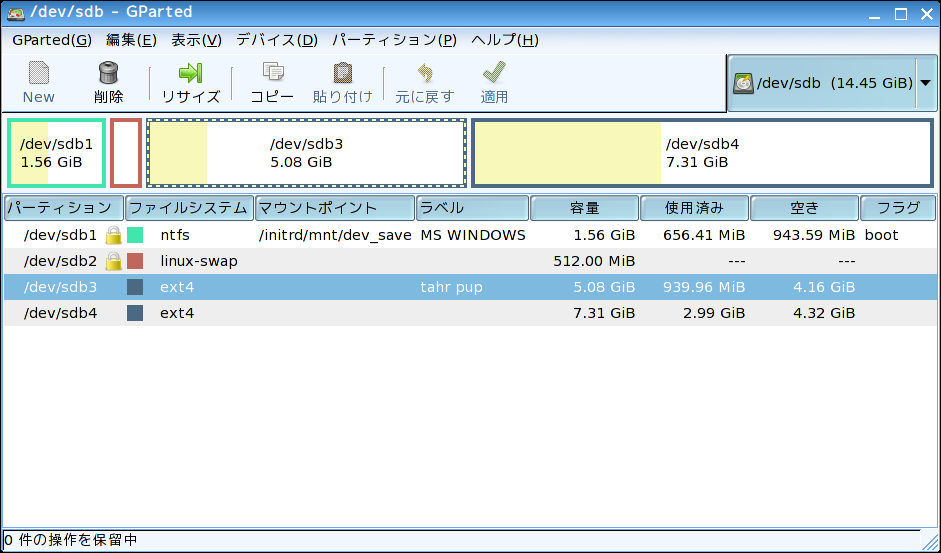941x553 pixels.
Task: Sort by ファイルシステム column header
Action: 189,208
